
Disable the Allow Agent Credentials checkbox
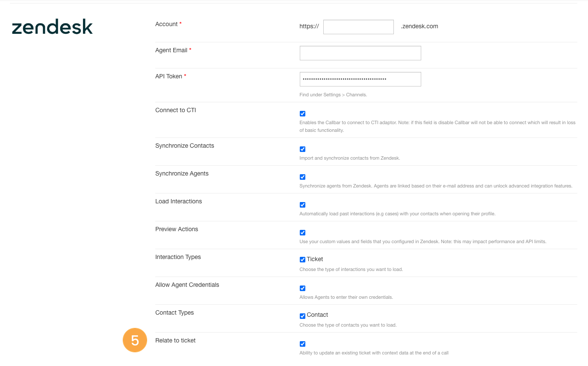(x=302, y=288)
